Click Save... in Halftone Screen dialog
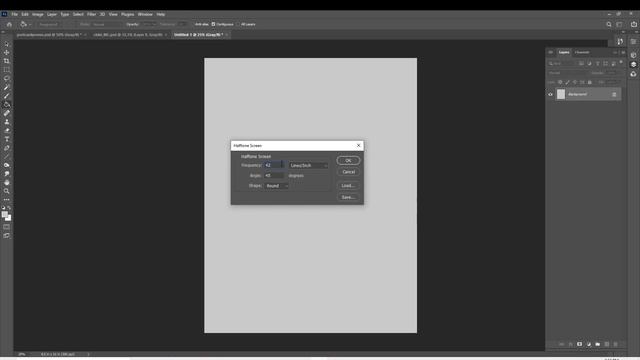Viewport: 640px width, 360px height. (x=348, y=197)
